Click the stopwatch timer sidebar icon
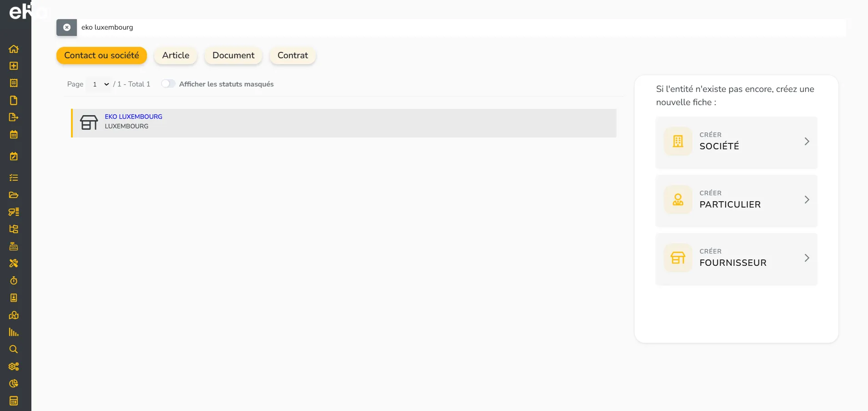 pyautogui.click(x=14, y=280)
